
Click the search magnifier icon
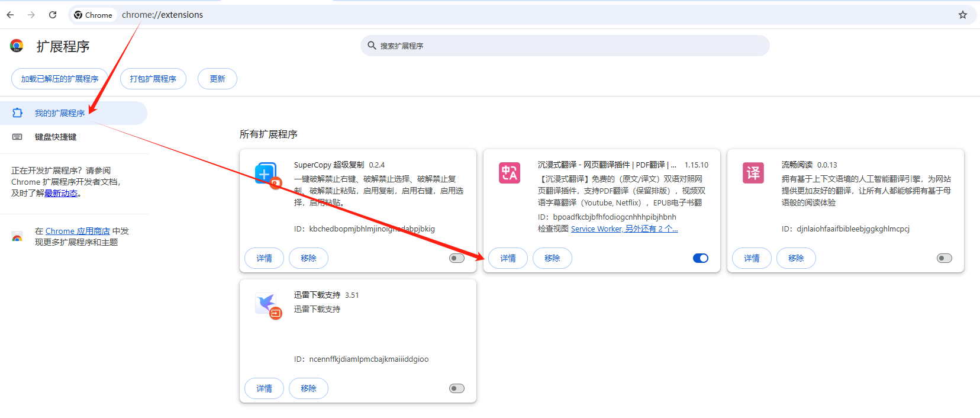coord(372,45)
